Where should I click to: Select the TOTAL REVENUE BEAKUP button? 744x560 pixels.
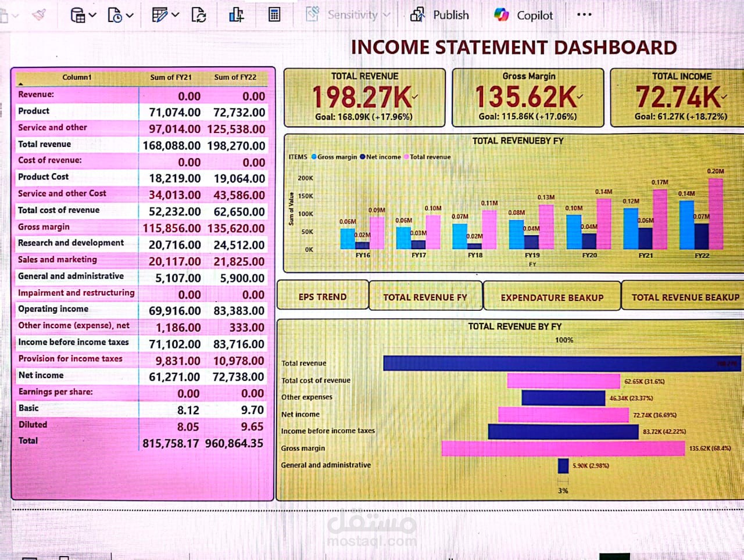point(684,296)
